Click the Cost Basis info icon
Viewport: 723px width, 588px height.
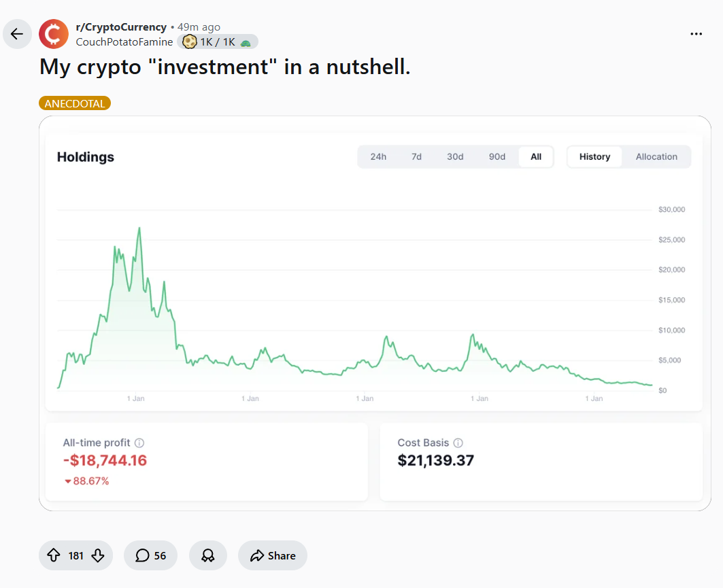click(458, 443)
